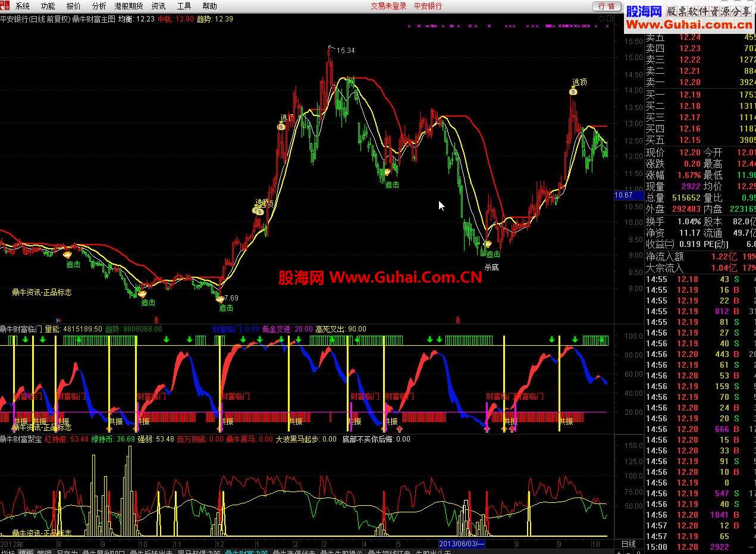Image resolution: width=756 pixels, height=554 pixels.
Task: Click the 平安银行 title-bar label
Action: point(428,6)
